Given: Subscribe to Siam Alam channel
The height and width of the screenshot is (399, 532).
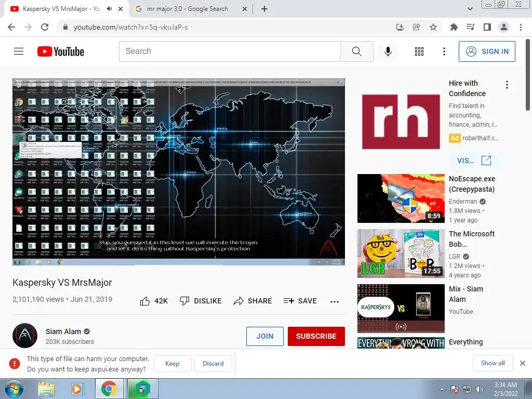Looking at the screenshot, I should coord(316,336).
